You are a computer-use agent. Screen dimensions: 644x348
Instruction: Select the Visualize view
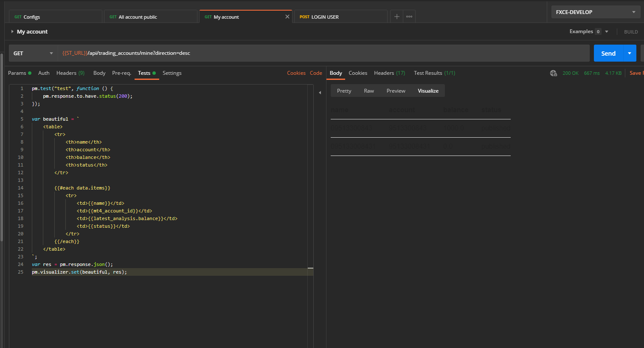428,91
